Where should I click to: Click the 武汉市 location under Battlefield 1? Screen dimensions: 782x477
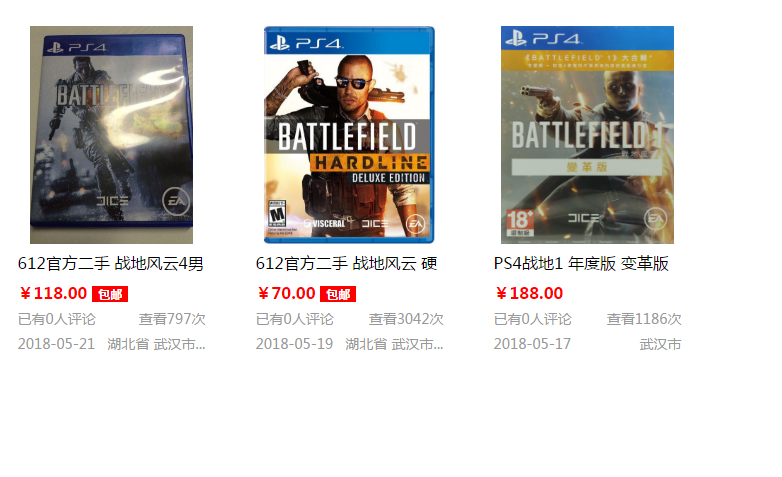pyautogui.click(x=660, y=344)
